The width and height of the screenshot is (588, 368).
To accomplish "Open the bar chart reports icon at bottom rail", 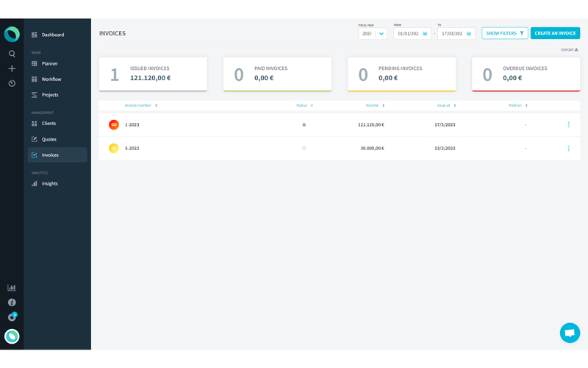I will [12, 288].
